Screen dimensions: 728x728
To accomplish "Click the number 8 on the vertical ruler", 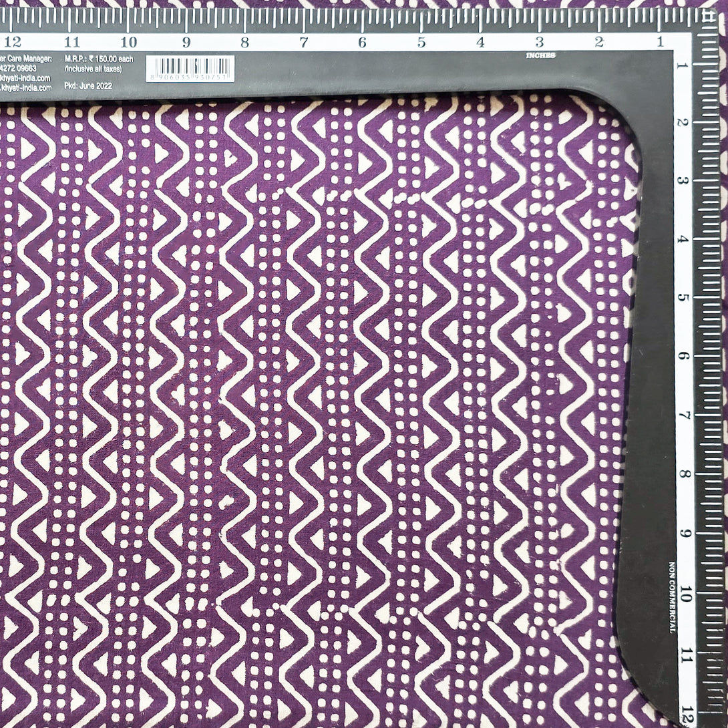I will [x=683, y=474].
